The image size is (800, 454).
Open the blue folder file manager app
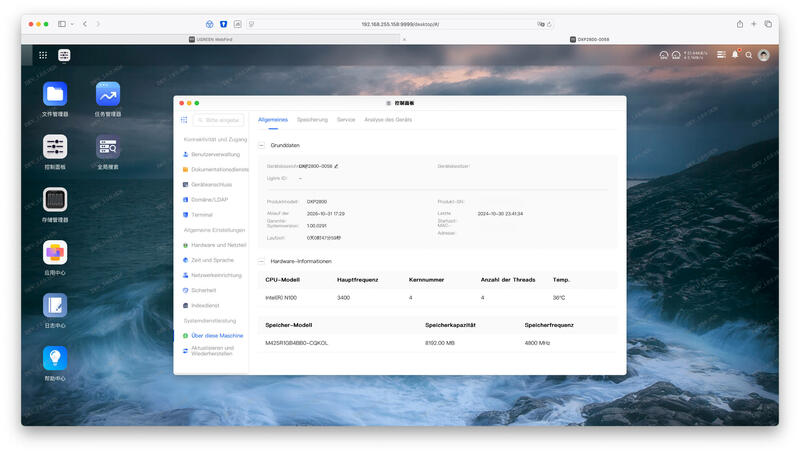[x=55, y=94]
